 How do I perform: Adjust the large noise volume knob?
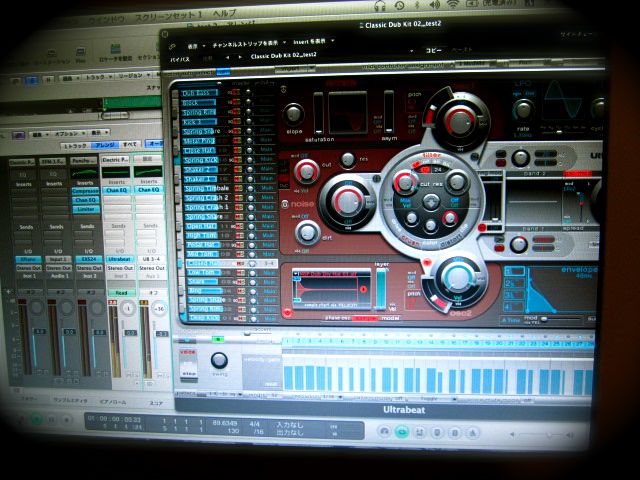click(x=347, y=202)
